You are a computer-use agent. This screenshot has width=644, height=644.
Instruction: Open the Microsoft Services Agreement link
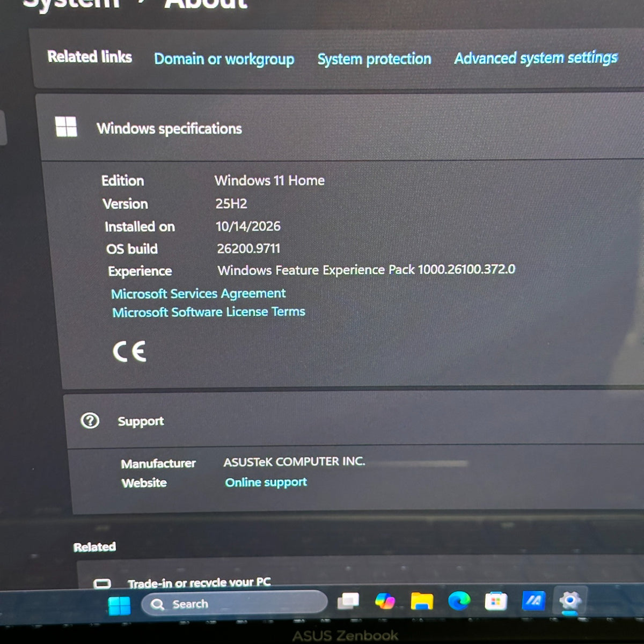[x=198, y=294]
